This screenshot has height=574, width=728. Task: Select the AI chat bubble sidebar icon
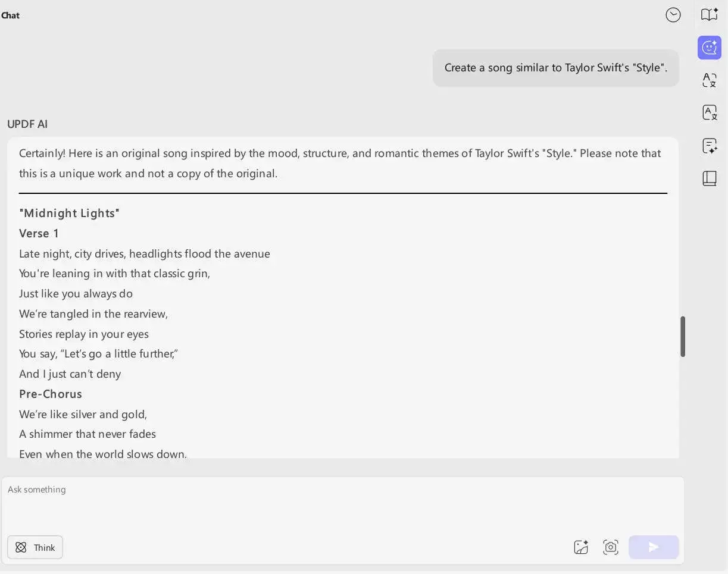pos(709,48)
